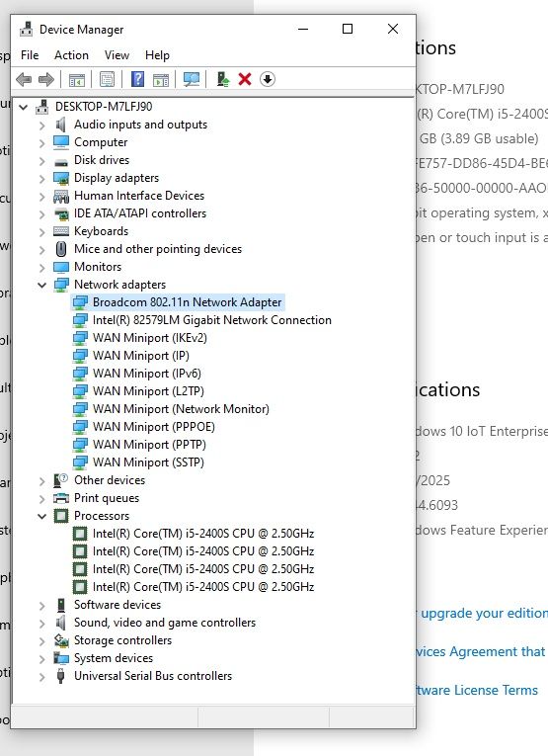
Task: Select WAN Miniport (IPv6)
Action: coord(147,374)
